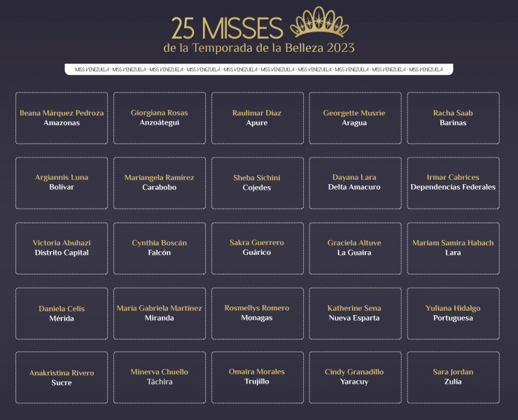The height and width of the screenshot is (420, 518).
Task: Click the Georgette Musrie Aragua card
Action: point(355,118)
